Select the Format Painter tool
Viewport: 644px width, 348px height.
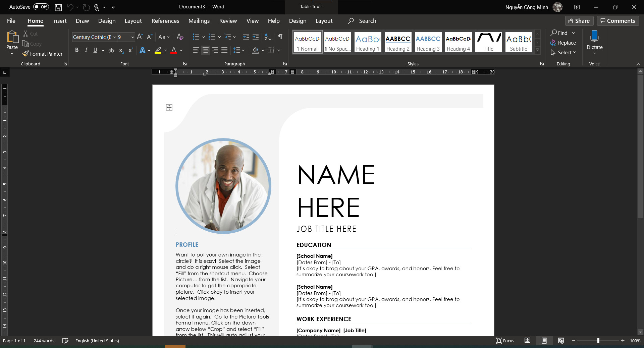coord(42,54)
